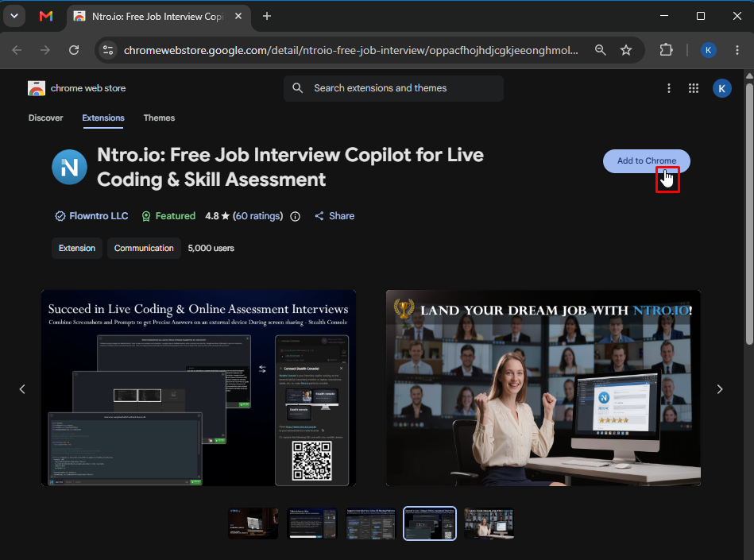Open the Communication category chip

point(144,249)
